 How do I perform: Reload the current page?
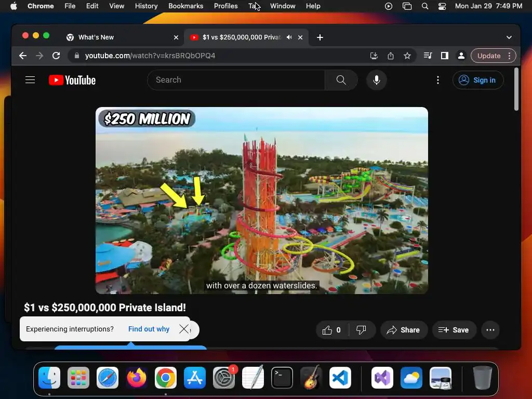(x=56, y=56)
